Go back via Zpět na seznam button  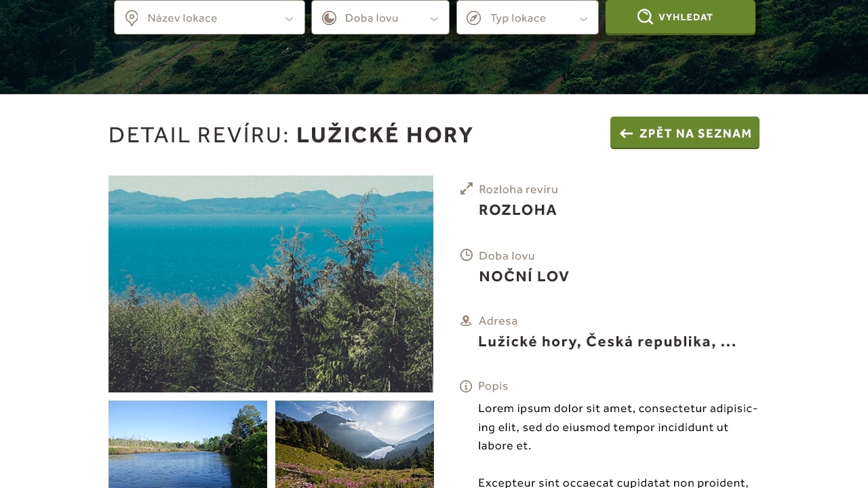(685, 133)
